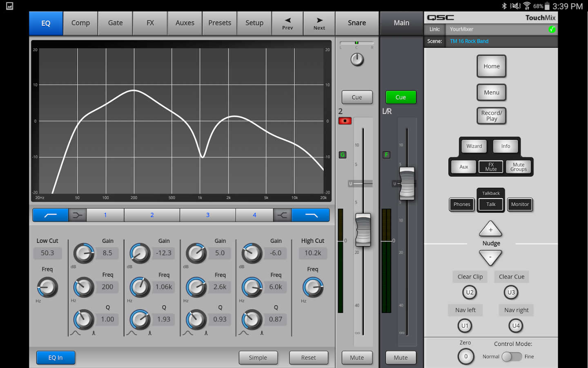Click the red record arm indicator
Viewport: 588px width, 368px height.
345,121
